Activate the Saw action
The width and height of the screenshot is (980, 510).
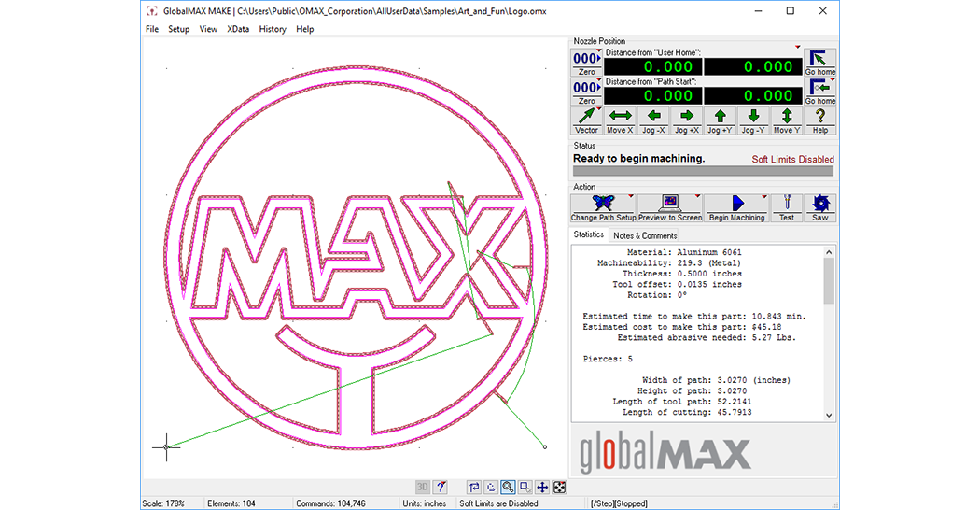click(820, 207)
